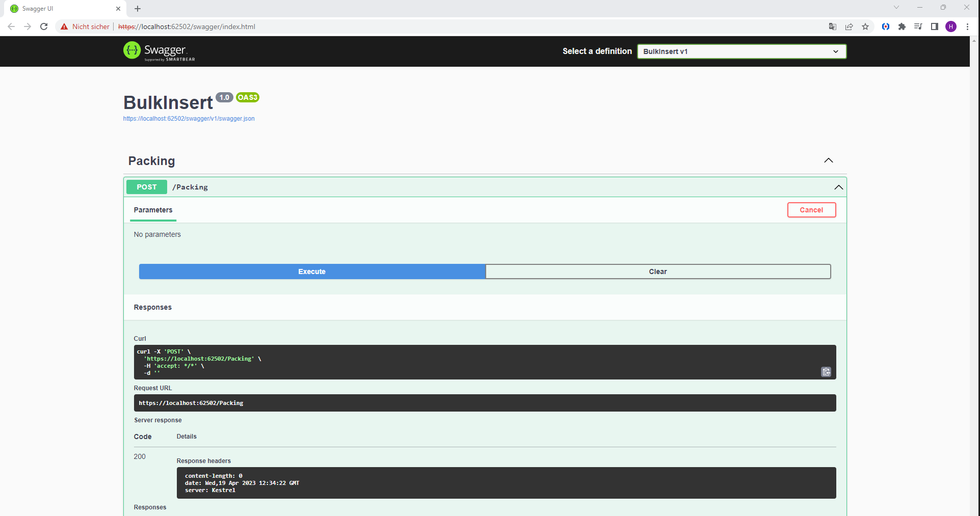Open the Extensions puzzle piece icon
The image size is (980, 516).
click(x=902, y=26)
